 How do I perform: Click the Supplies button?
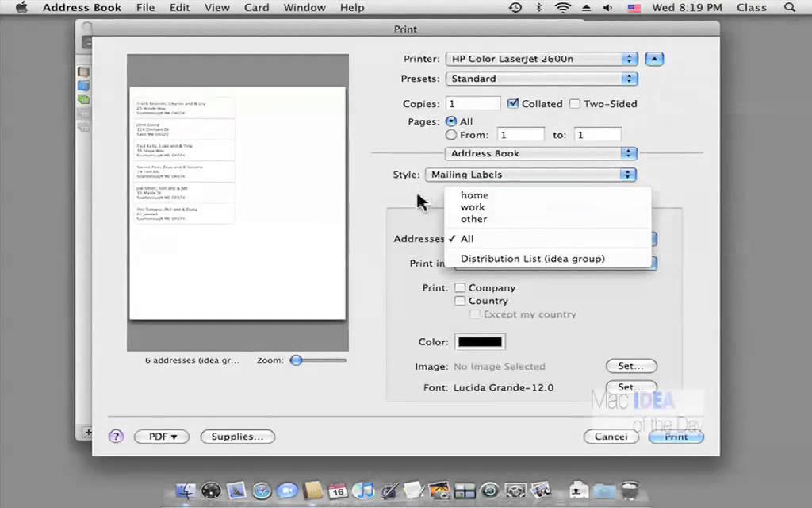[x=238, y=437]
